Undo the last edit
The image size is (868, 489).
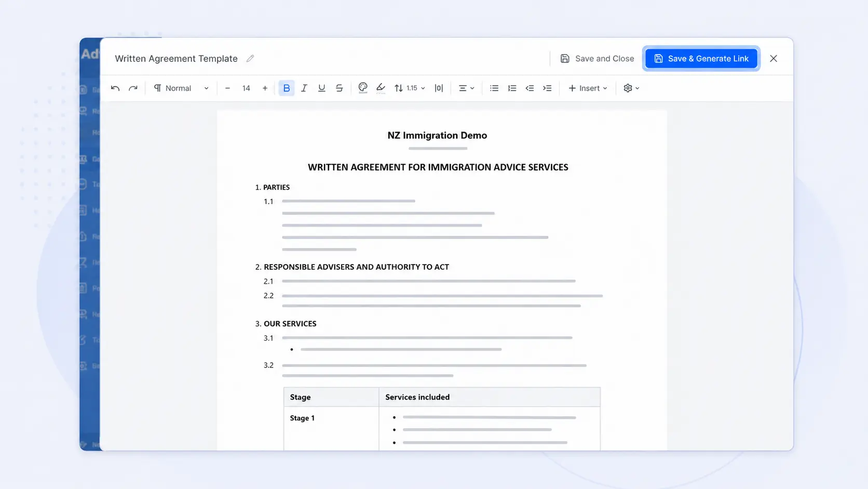click(115, 88)
